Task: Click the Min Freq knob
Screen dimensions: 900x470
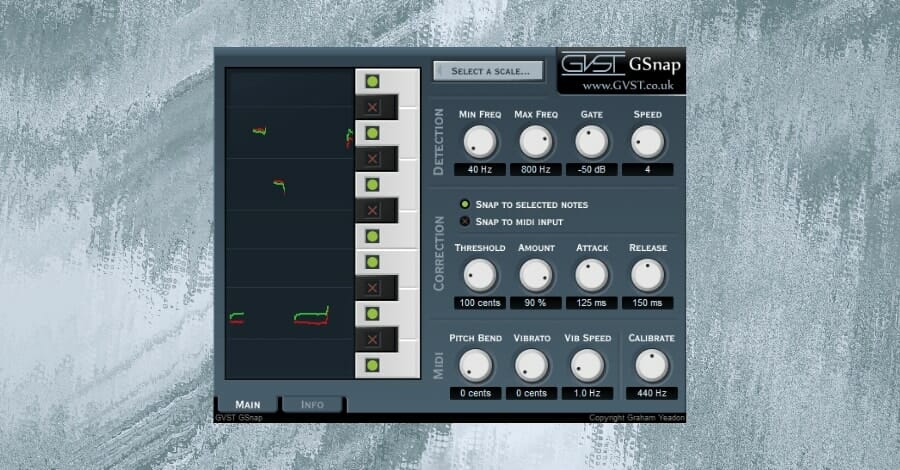Action: pyautogui.click(x=479, y=142)
